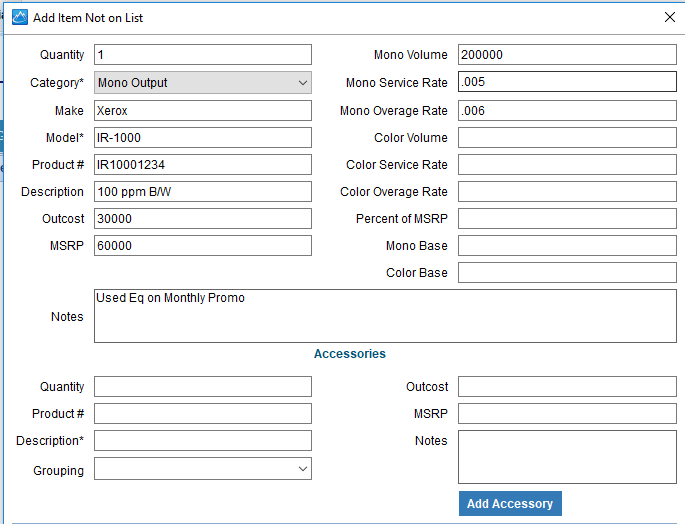
Task: Select the Model field with IR-1000
Action: tap(203, 138)
